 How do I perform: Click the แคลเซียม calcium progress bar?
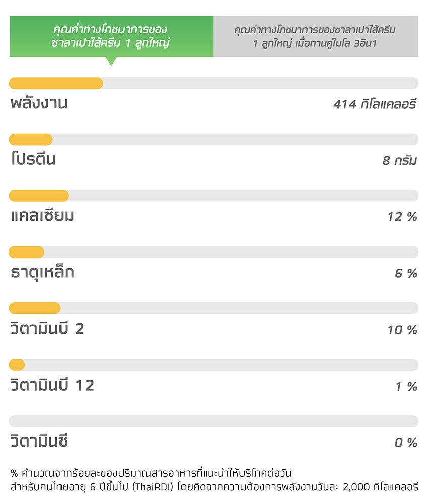(214, 196)
